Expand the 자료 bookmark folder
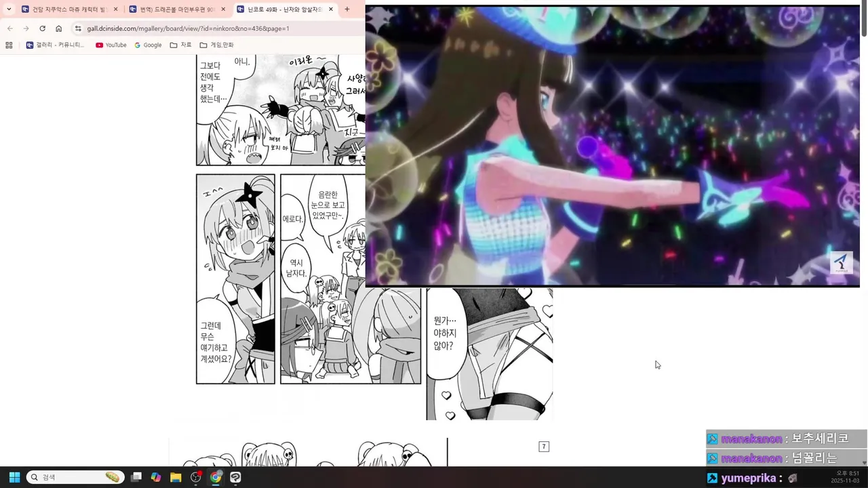Viewport: 868px width, 488px height. pos(180,45)
